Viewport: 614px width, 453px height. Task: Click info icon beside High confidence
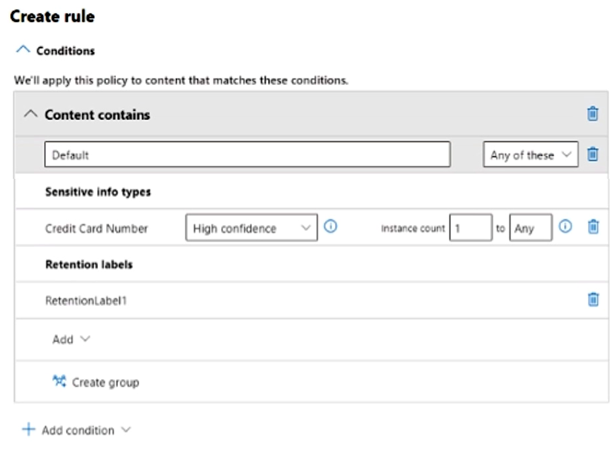(331, 227)
